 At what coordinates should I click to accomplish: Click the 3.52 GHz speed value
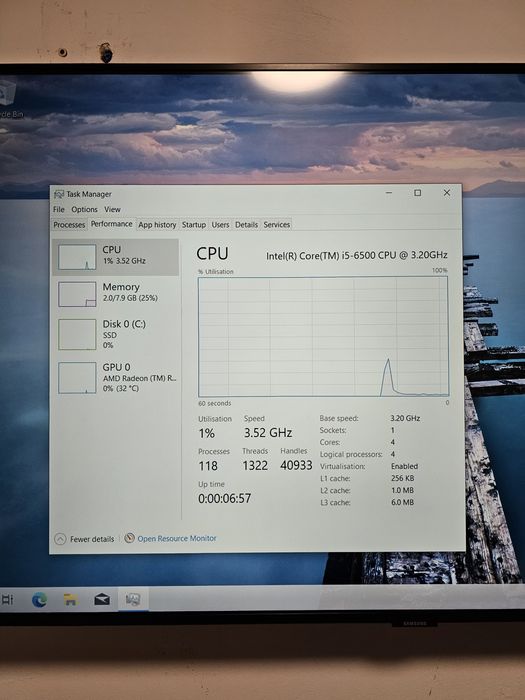coord(268,433)
